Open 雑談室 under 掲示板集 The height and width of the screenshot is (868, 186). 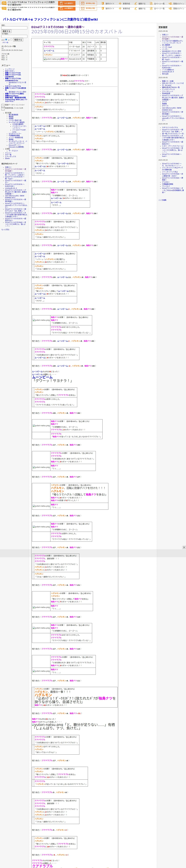click(x=11, y=117)
